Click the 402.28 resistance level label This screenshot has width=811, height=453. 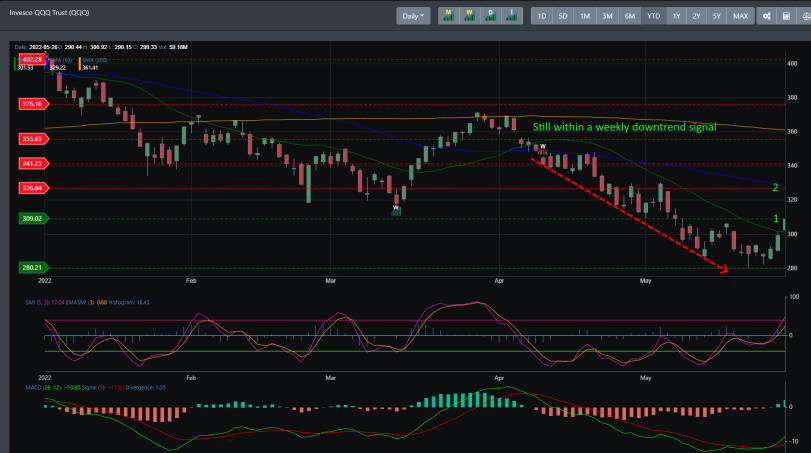pos(32,59)
